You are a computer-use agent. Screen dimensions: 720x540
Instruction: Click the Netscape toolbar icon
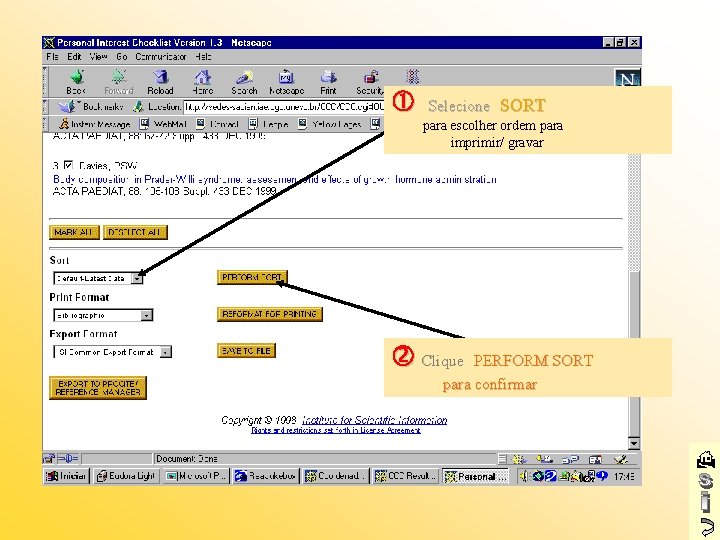point(287,82)
